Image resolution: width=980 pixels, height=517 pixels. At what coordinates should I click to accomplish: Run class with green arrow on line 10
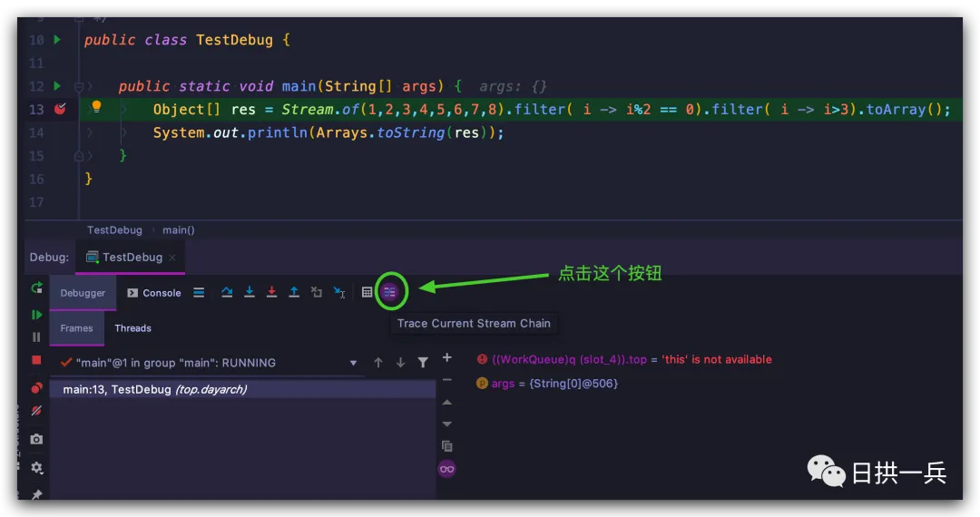click(57, 39)
